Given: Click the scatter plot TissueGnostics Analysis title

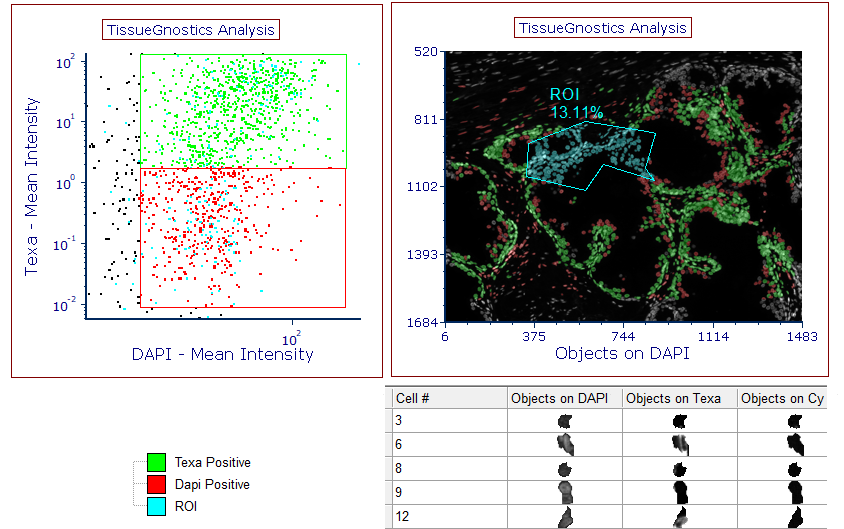Looking at the screenshot, I should pos(190,31).
